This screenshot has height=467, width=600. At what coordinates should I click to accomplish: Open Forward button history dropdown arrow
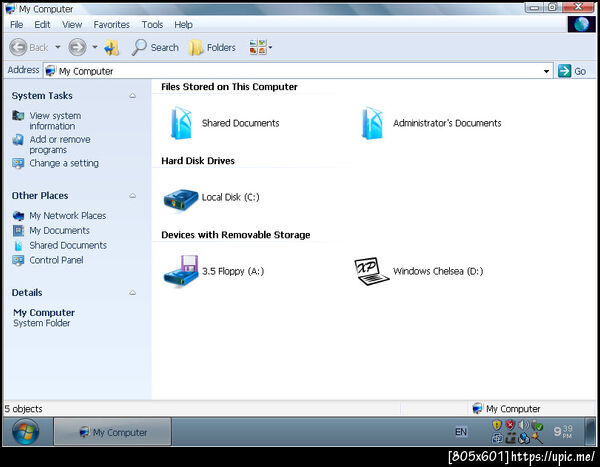click(95, 47)
